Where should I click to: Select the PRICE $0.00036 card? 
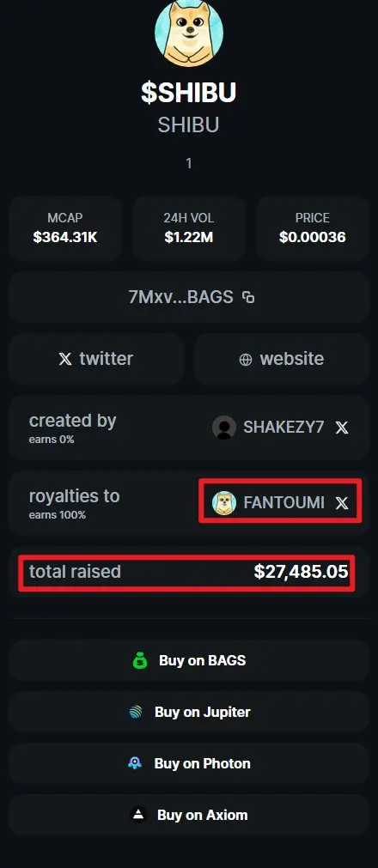(x=313, y=228)
